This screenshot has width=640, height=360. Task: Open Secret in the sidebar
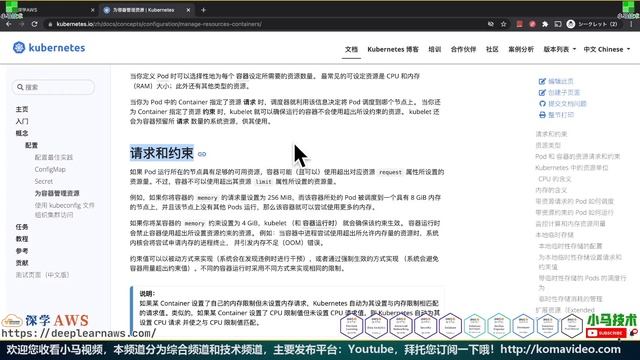[44, 181]
